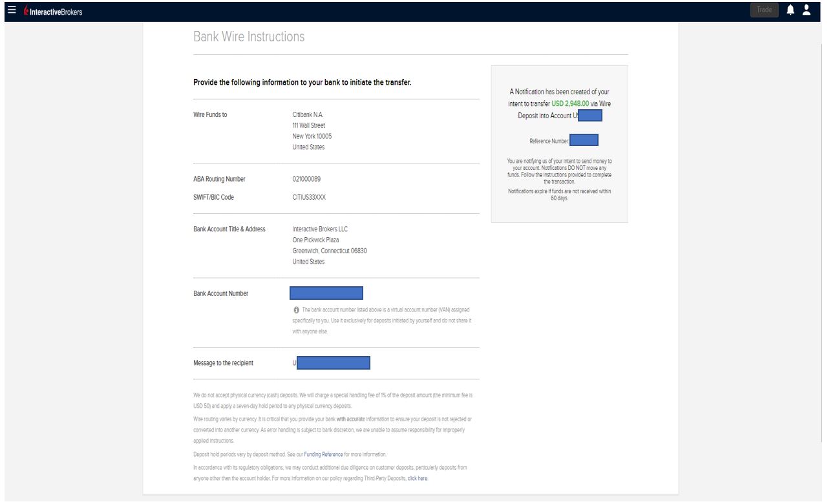Follow the 'click here' Third-Party Deposits link

coord(418,479)
